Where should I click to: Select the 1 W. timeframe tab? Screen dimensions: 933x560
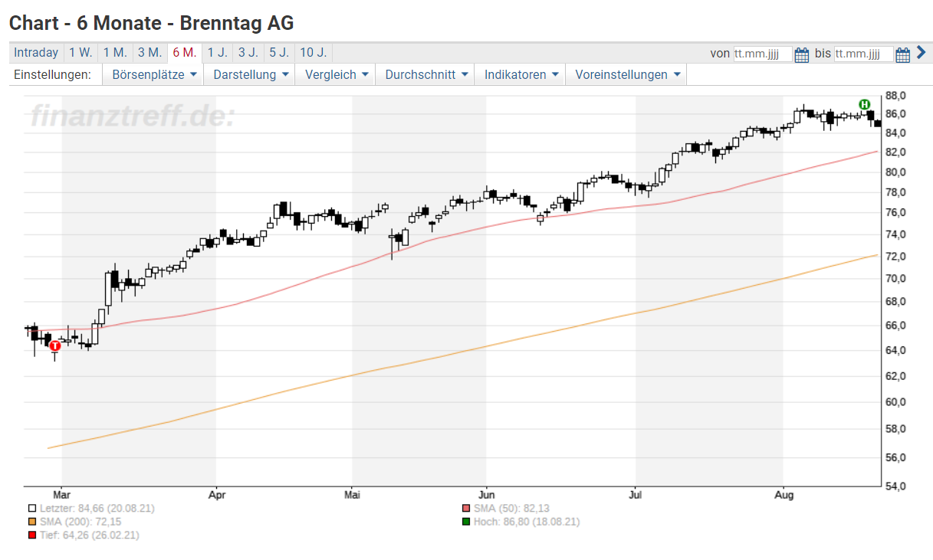tap(80, 53)
